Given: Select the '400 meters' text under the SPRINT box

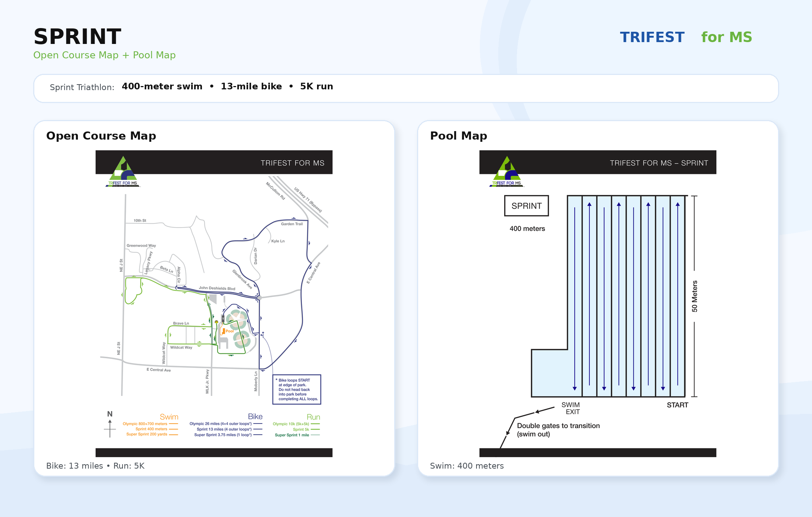Looking at the screenshot, I should click(x=527, y=229).
